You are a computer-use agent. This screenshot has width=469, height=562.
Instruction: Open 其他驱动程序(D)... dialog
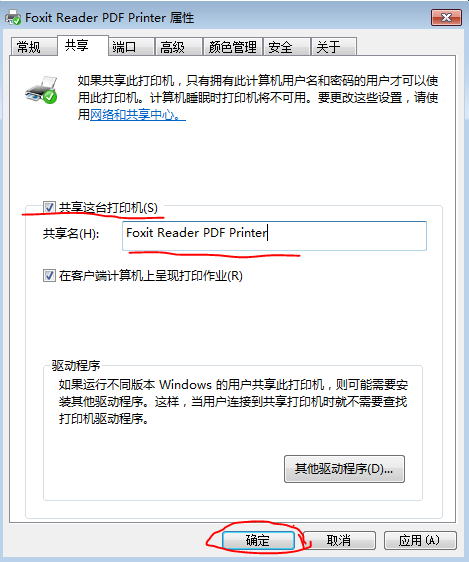(344, 469)
